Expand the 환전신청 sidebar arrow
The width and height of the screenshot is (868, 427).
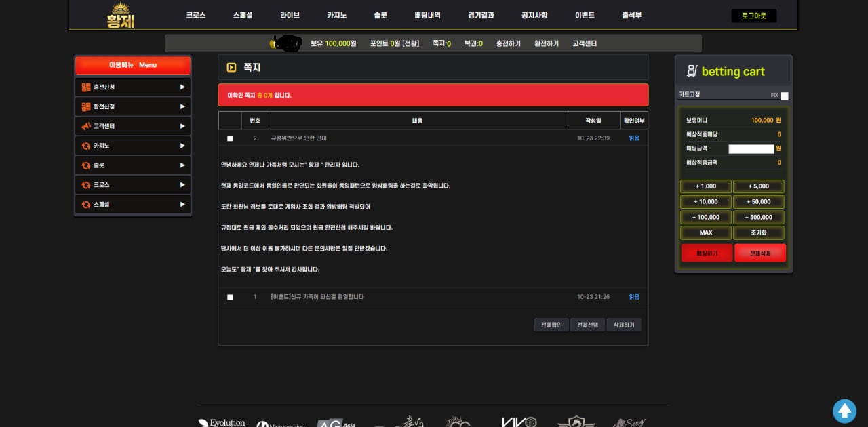coord(182,106)
